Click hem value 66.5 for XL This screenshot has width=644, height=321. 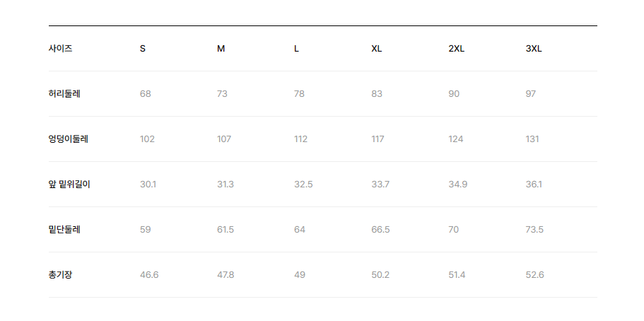point(380,229)
